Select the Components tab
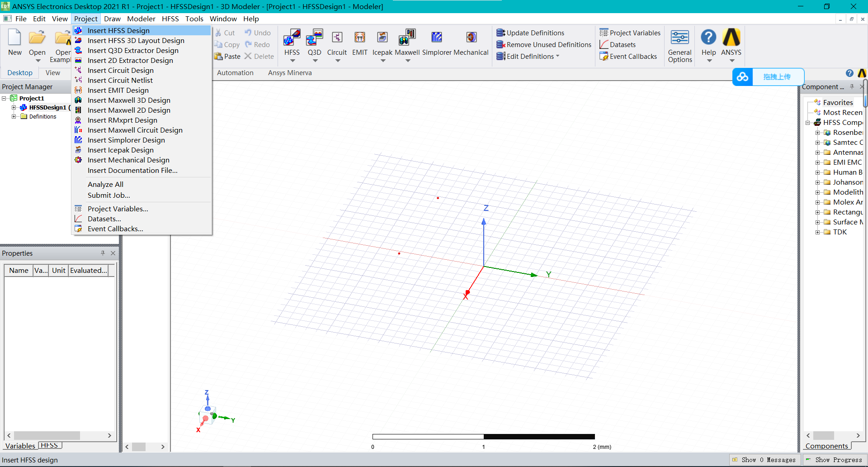Screen dimensions: 868x467 tap(826, 446)
